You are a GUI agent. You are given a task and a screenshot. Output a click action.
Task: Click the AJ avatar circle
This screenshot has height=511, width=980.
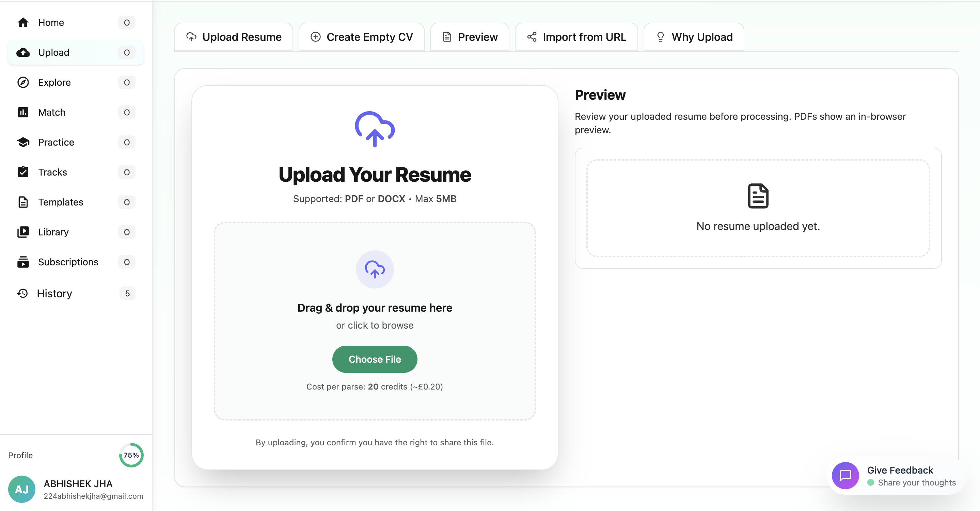tap(22, 489)
